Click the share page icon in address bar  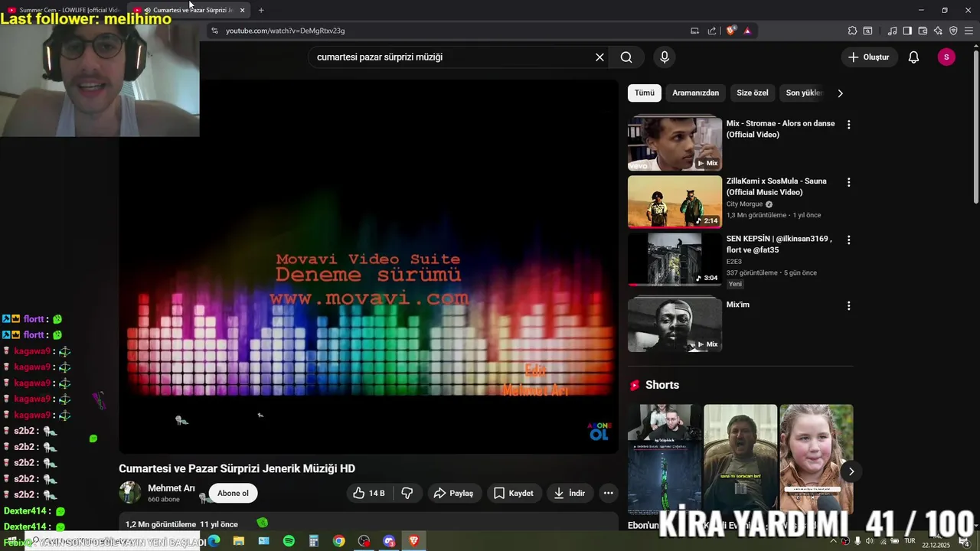point(712,31)
